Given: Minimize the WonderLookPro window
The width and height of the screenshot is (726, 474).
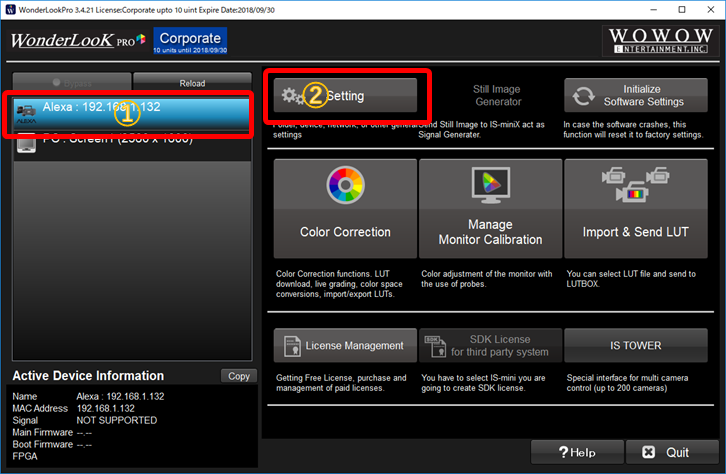Looking at the screenshot, I should tap(653, 10).
